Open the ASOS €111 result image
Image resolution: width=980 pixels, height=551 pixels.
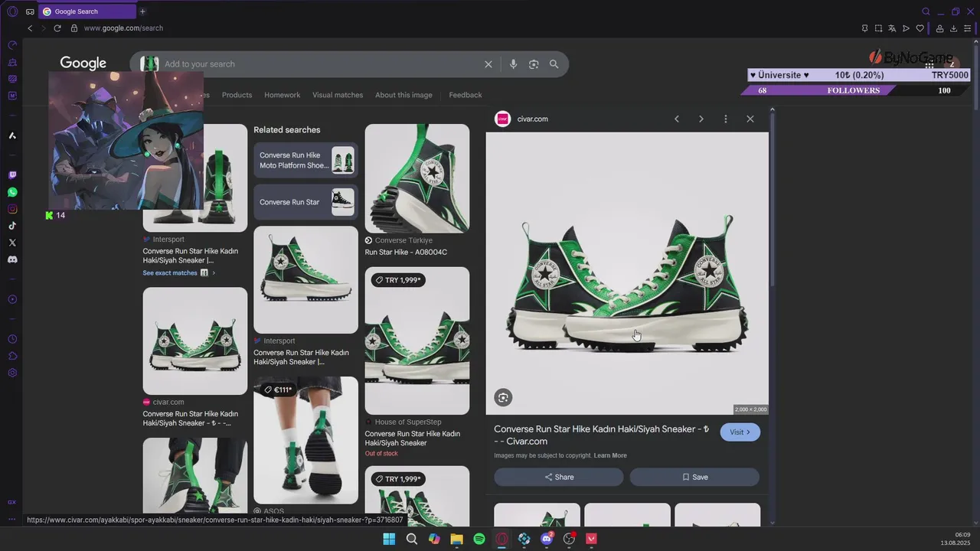(305, 440)
